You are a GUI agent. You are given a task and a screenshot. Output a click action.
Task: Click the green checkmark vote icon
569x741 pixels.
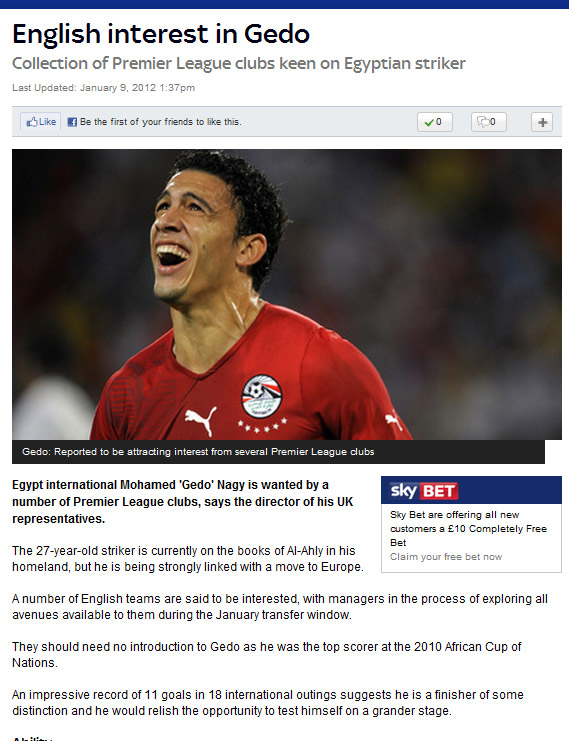click(x=429, y=122)
